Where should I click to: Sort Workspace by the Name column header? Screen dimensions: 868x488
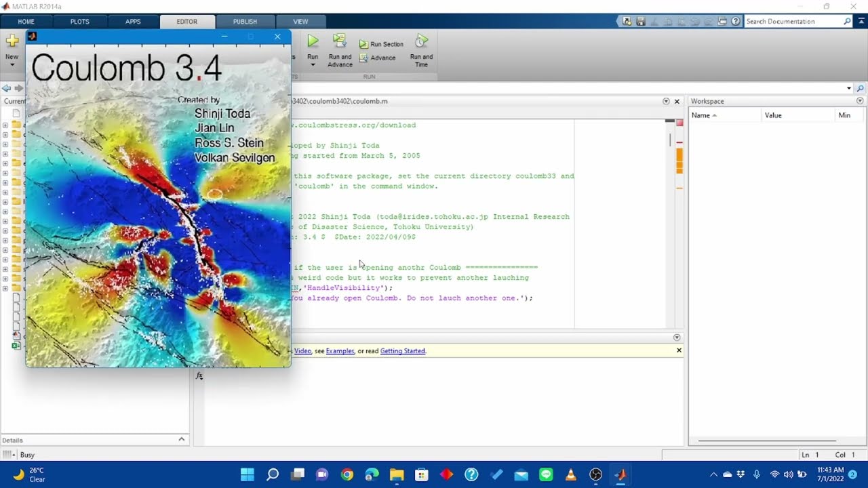click(725, 115)
